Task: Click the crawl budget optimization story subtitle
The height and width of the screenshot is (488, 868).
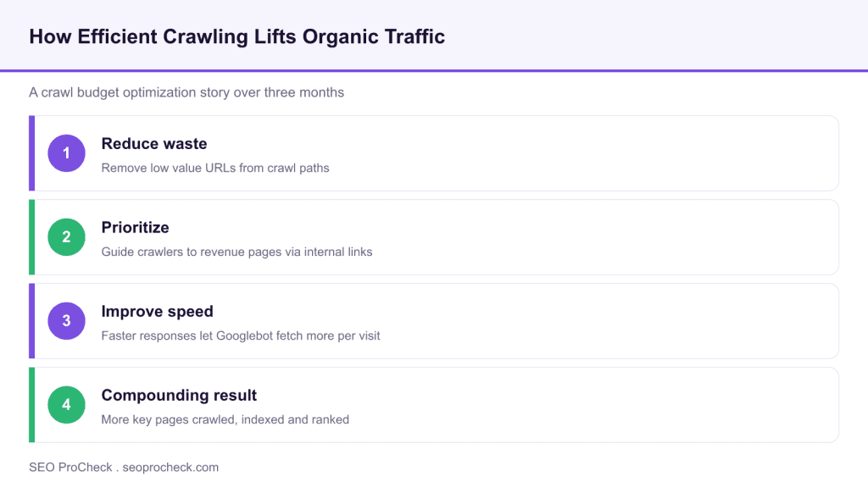Action: pyautogui.click(x=186, y=92)
